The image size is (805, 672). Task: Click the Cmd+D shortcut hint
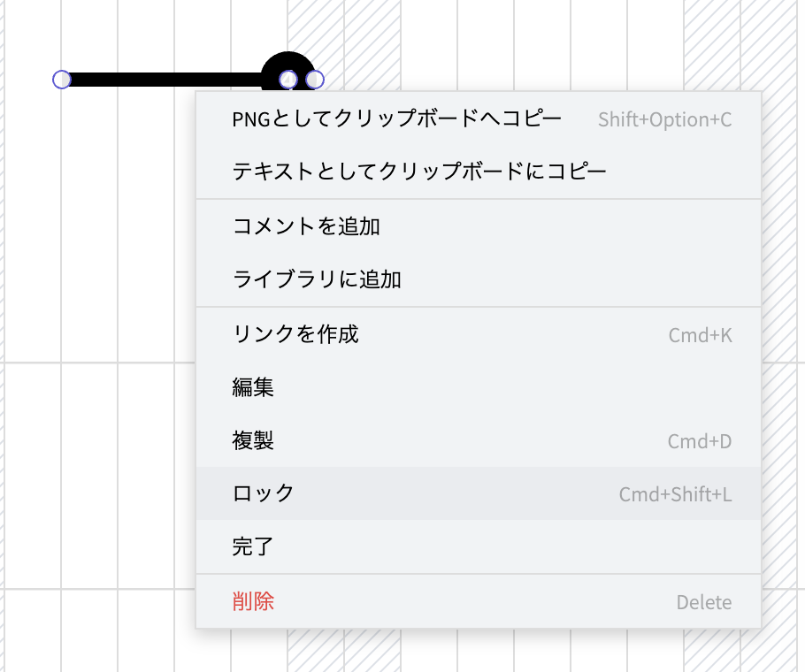tap(699, 441)
